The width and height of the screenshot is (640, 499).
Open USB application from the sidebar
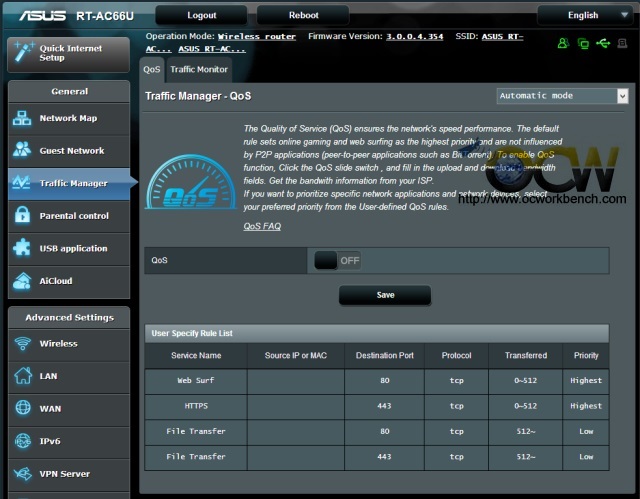click(x=69, y=248)
